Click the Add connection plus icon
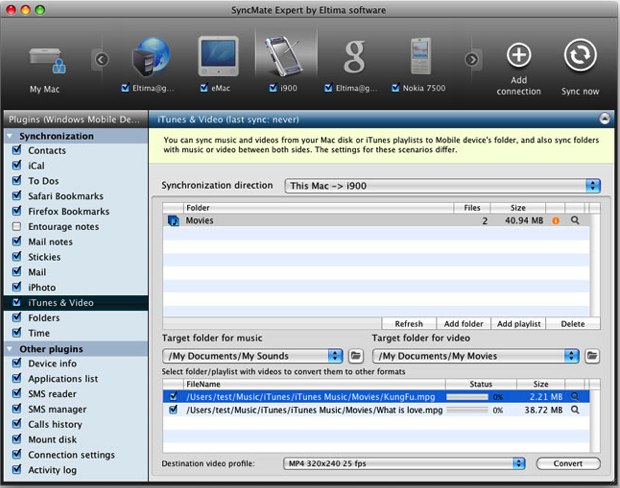This screenshot has width=620, height=488. (x=519, y=55)
